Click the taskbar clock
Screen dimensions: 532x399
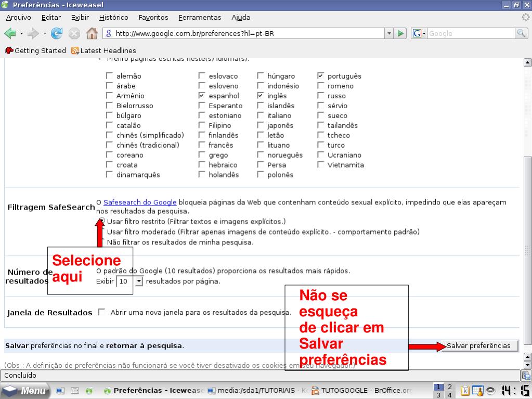[x=516, y=391]
